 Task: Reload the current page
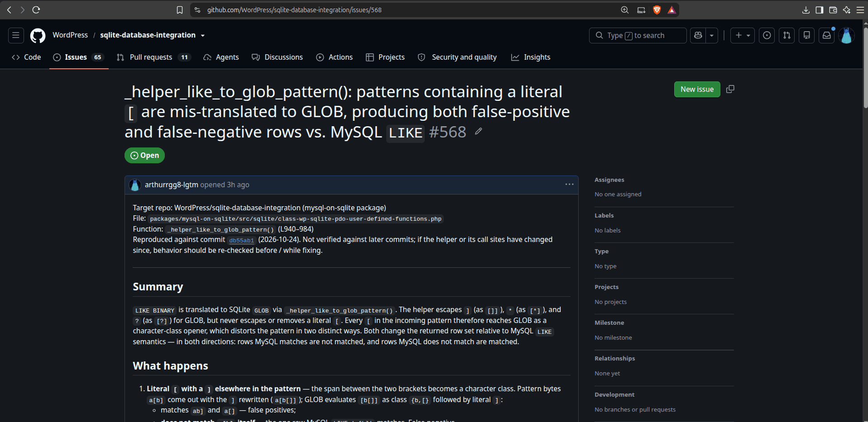[36, 10]
